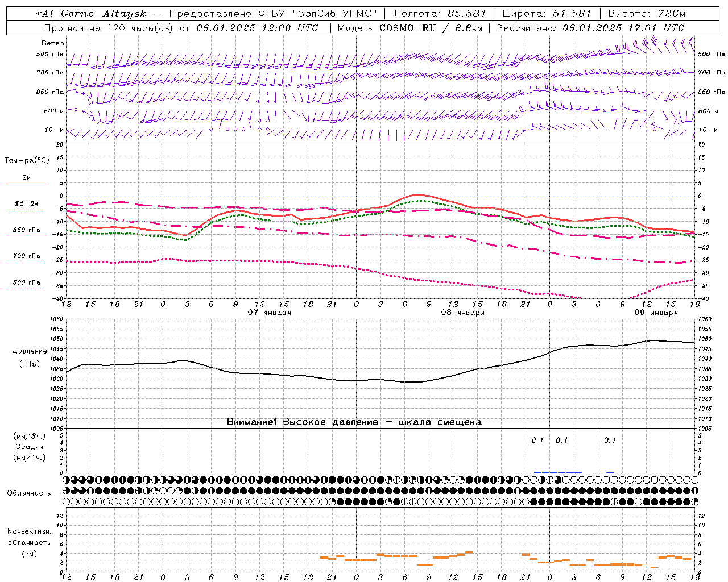Click the 500 гПа temperature legend entry

pos(27,282)
